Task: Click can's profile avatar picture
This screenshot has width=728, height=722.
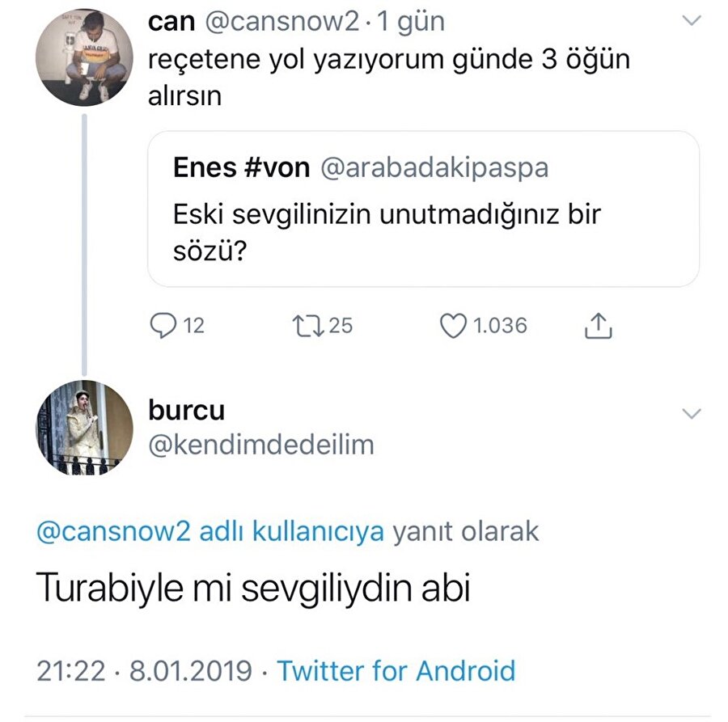Action: [x=85, y=57]
